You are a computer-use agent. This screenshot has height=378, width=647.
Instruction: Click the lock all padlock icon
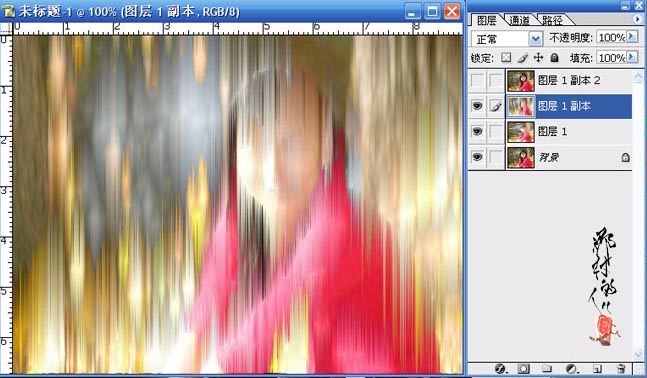(x=555, y=57)
